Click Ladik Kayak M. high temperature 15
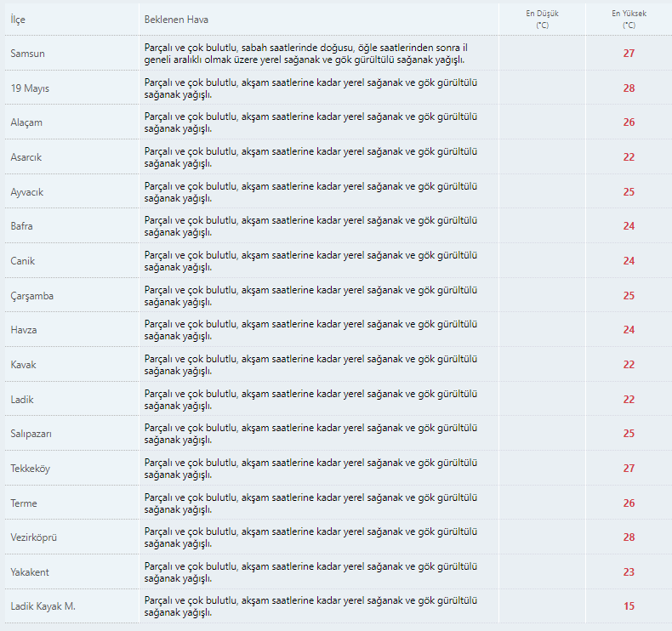The width and height of the screenshot is (672, 631). [x=629, y=606]
